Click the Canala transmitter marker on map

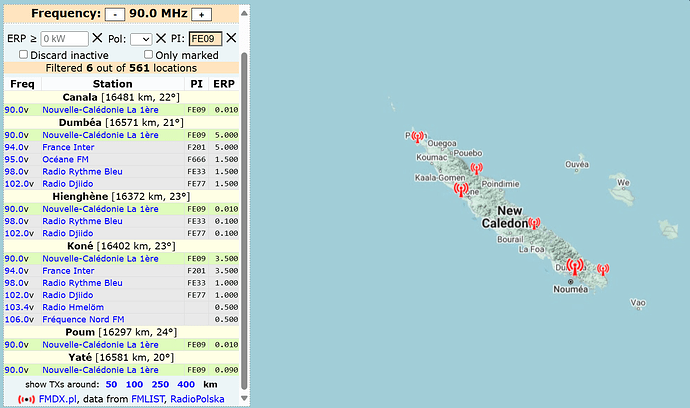pos(533,224)
